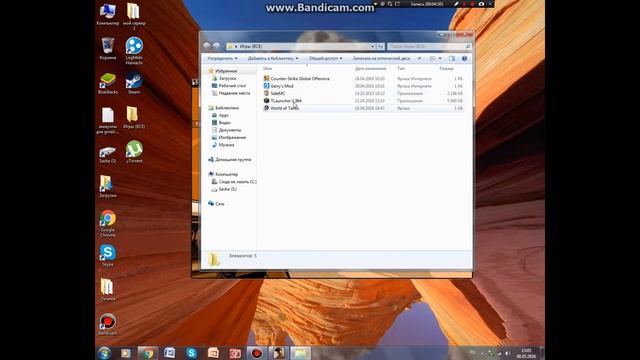Open Недавние места in the navigation pane
640x360 pixels.
(x=231, y=93)
